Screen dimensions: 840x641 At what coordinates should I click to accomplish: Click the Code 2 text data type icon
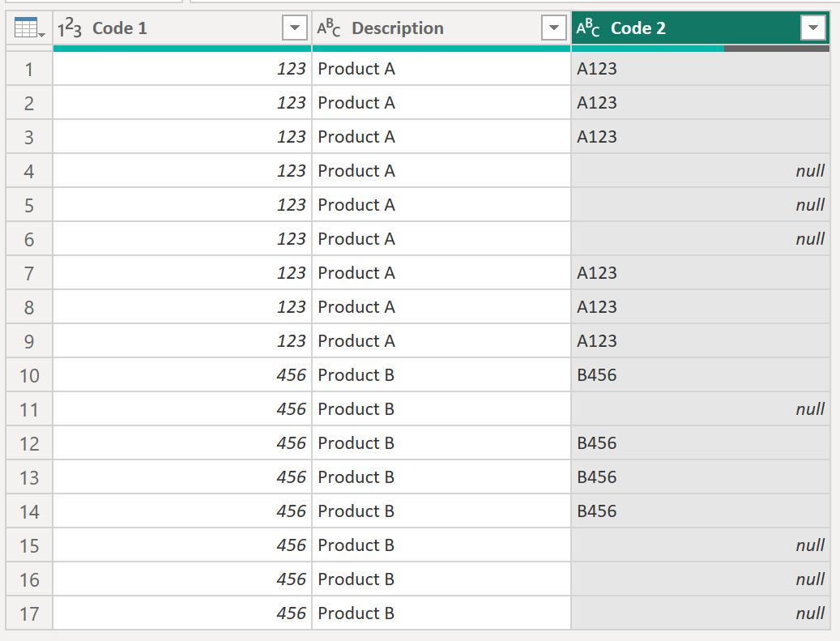pyautogui.click(x=588, y=28)
